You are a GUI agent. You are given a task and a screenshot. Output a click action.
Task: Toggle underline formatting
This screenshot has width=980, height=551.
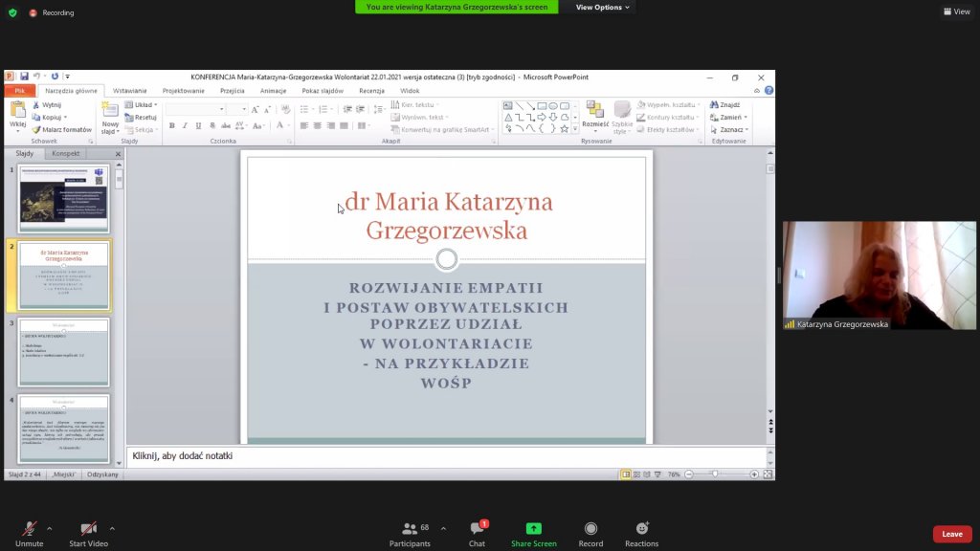pyautogui.click(x=199, y=125)
